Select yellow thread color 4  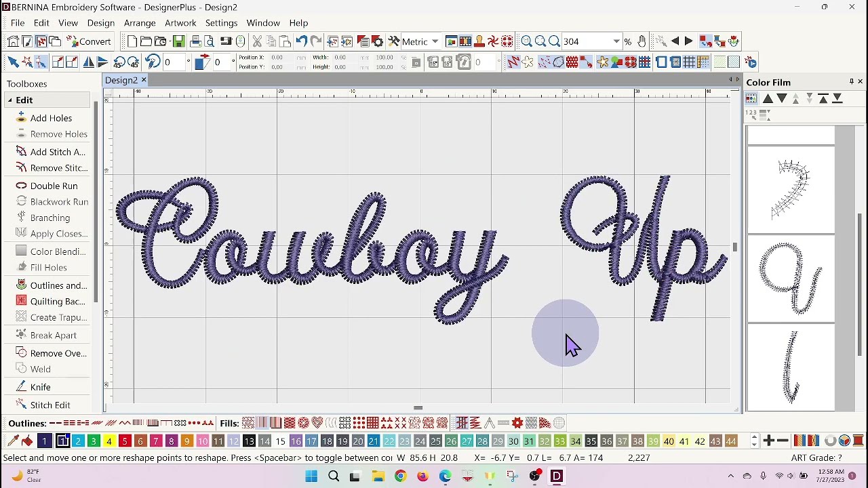109,442
